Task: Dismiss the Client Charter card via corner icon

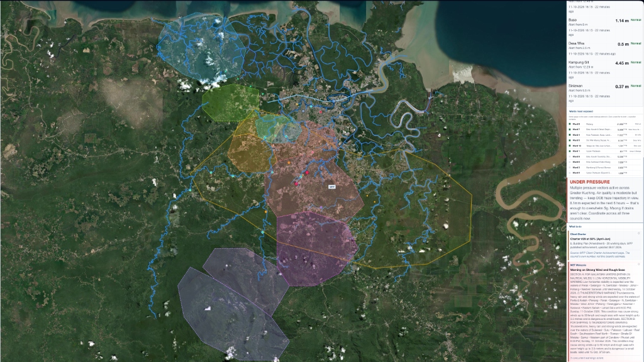Action: [639, 233]
